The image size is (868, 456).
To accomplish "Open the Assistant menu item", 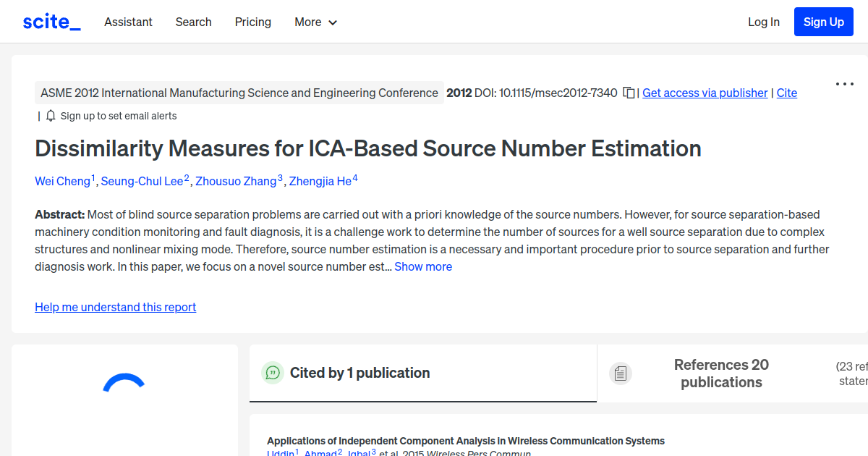I will pos(128,22).
